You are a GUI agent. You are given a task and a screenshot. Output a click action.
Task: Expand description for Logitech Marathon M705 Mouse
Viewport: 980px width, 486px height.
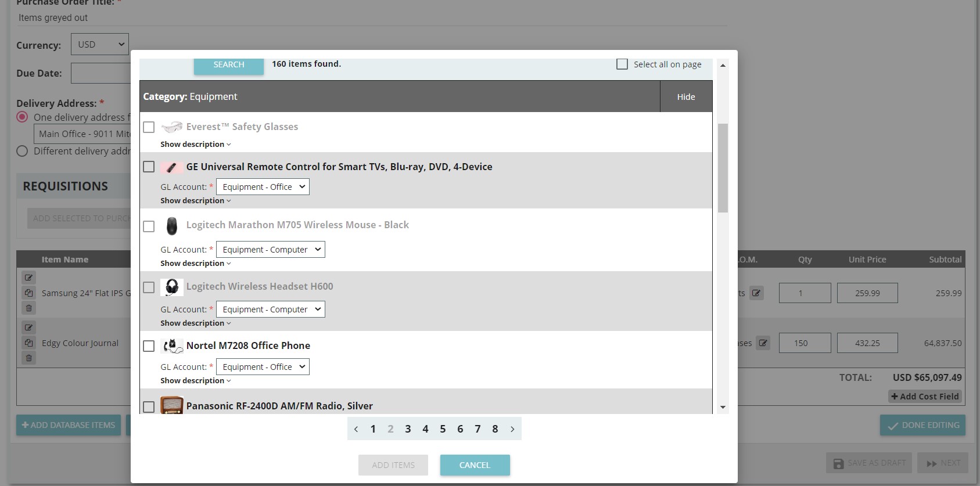click(196, 263)
